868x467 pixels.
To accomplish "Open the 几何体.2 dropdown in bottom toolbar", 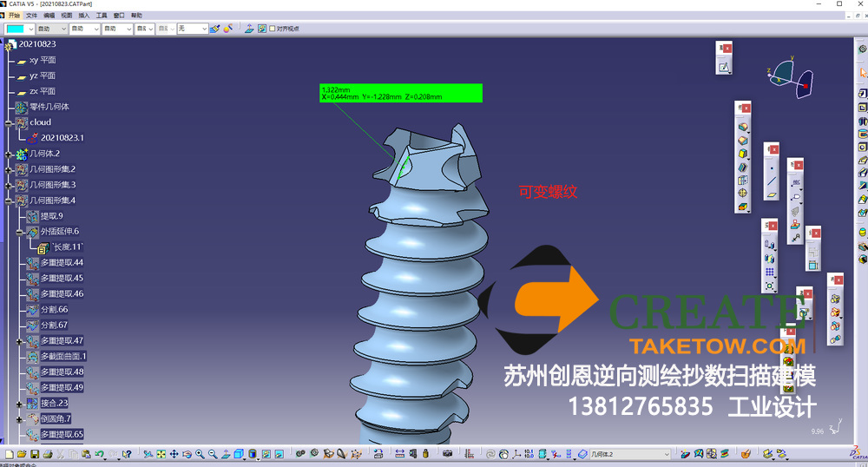I will click(666, 454).
